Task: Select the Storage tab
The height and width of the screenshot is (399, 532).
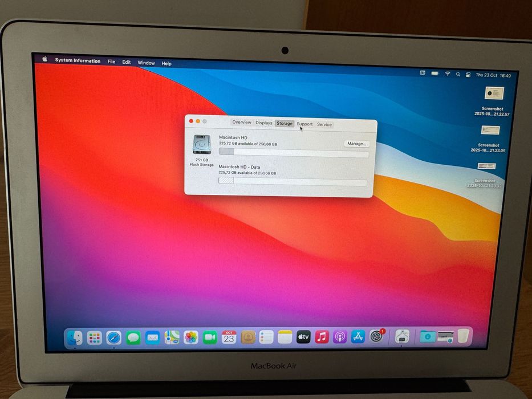Action: [285, 124]
